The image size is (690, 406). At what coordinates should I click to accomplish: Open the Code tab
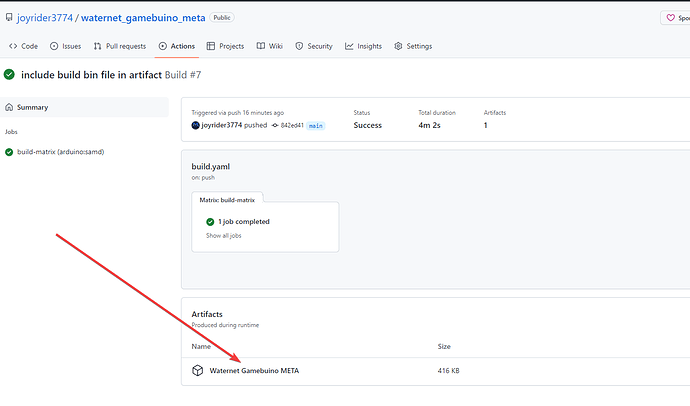(x=24, y=46)
